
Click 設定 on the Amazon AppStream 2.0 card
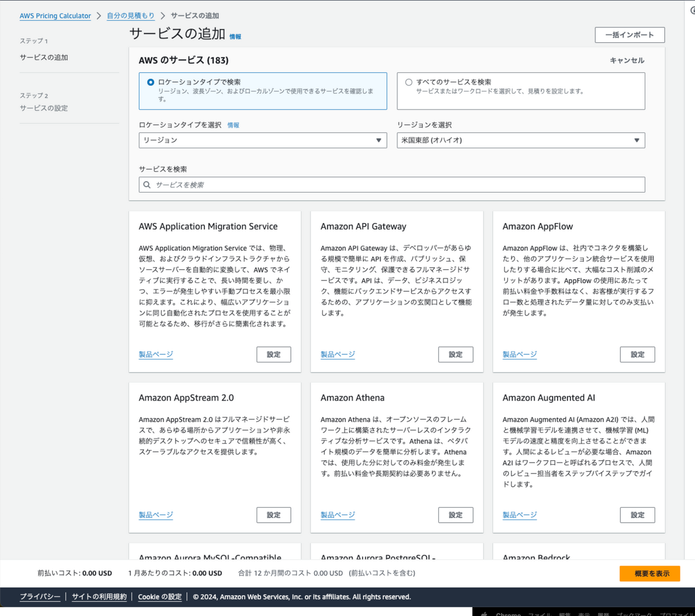[273, 515]
